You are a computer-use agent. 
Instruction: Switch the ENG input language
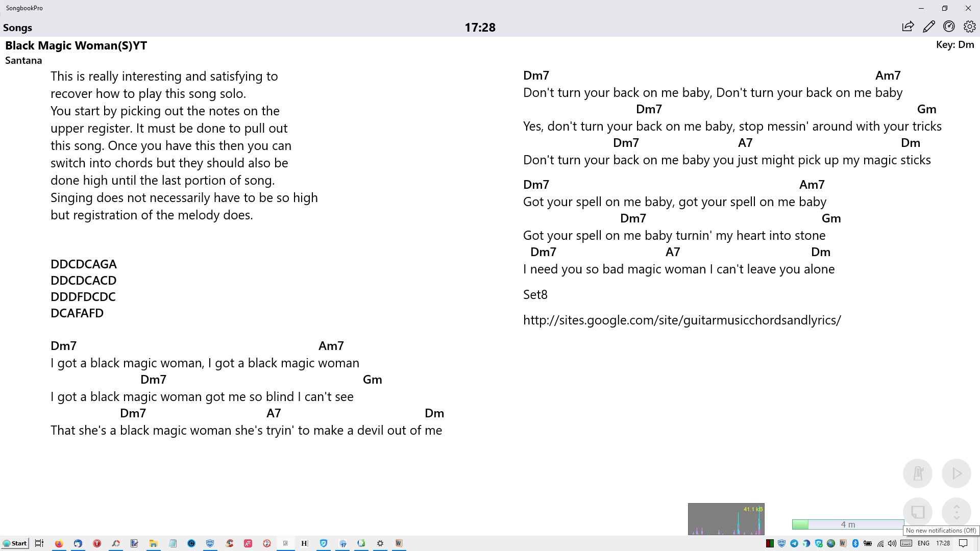click(x=923, y=543)
